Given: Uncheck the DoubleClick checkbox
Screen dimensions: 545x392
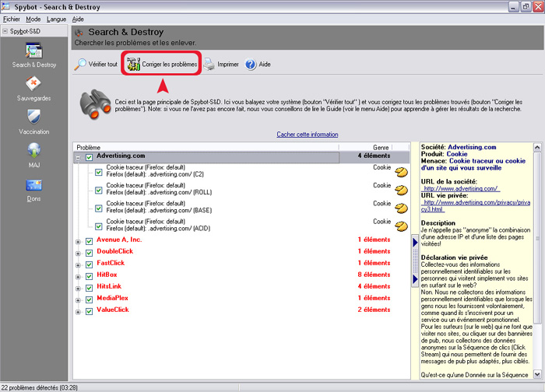Looking at the screenshot, I should [89, 251].
